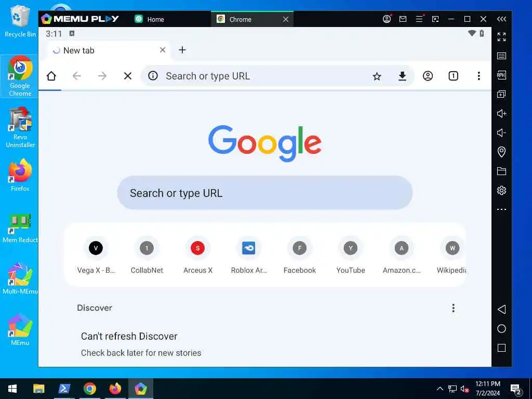Open shared folder sidebar icon

pyautogui.click(x=501, y=171)
